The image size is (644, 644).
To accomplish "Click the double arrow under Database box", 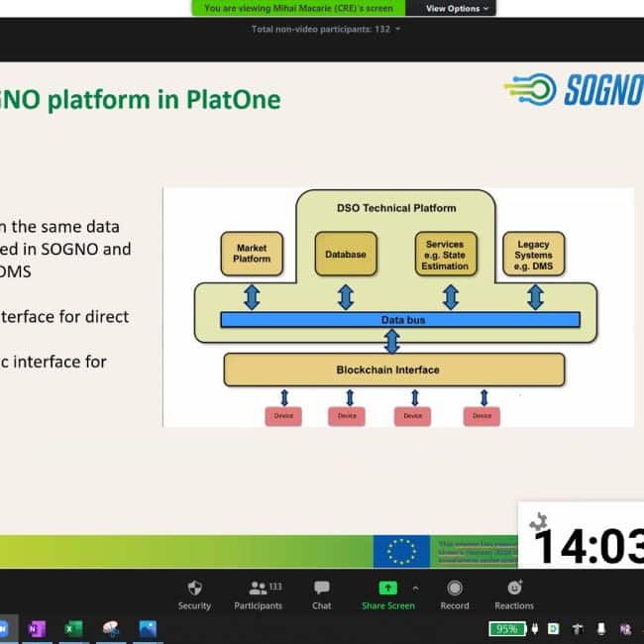I will pyautogui.click(x=346, y=297).
